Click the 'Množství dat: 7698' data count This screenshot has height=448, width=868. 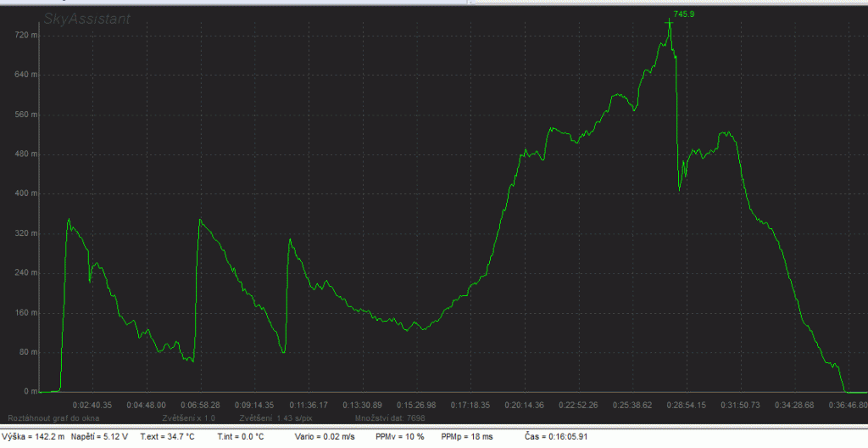390,418
